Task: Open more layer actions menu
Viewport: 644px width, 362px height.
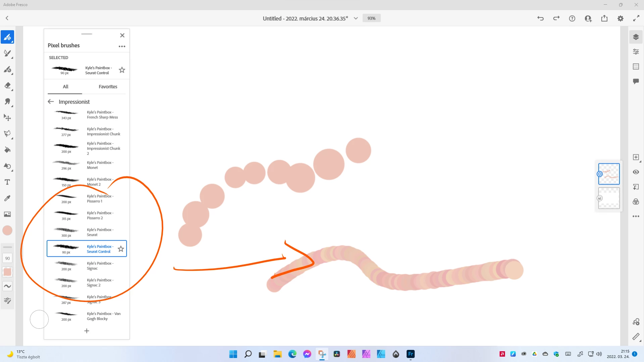Action: click(x=636, y=216)
